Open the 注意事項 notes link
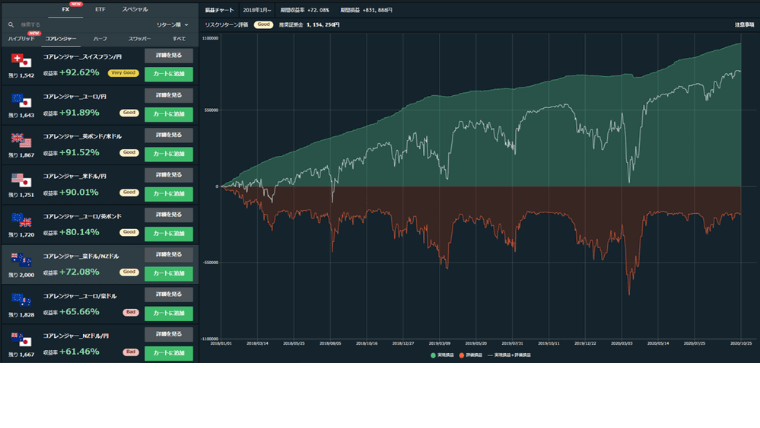760x428 pixels. pyautogui.click(x=744, y=24)
